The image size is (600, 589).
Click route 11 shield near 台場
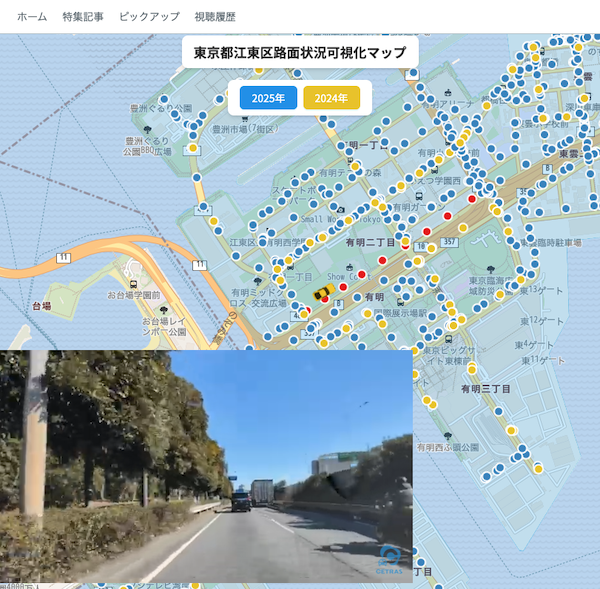(64, 257)
